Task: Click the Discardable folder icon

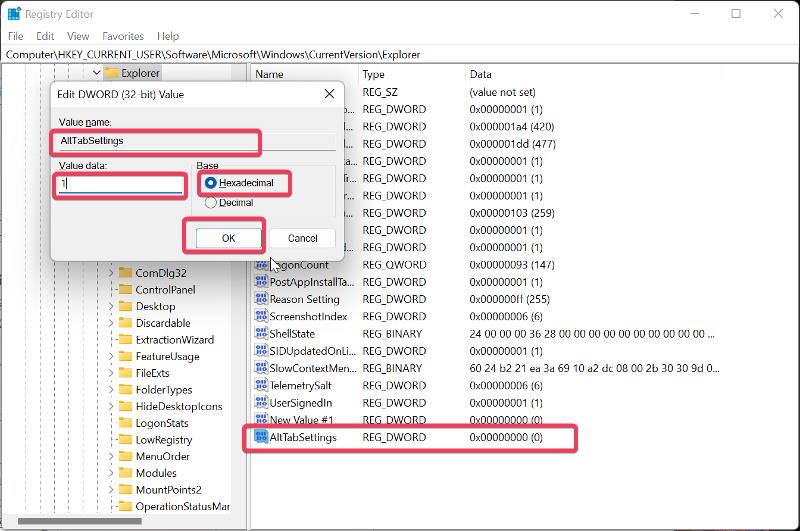Action: [126, 323]
